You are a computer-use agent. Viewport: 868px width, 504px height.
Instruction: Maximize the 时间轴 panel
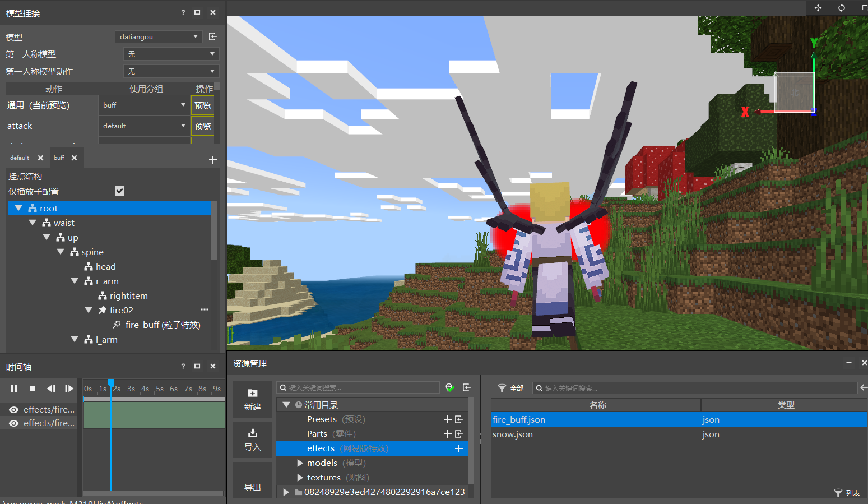197,366
